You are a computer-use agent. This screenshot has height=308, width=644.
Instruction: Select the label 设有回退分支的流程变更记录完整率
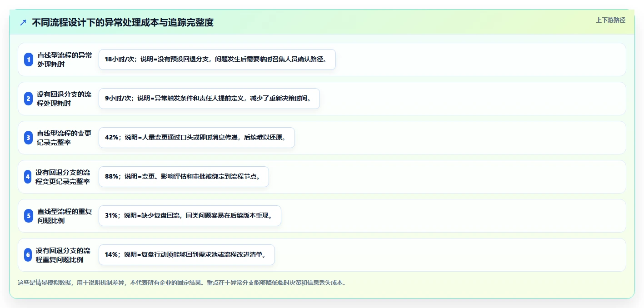tap(63, 177)
